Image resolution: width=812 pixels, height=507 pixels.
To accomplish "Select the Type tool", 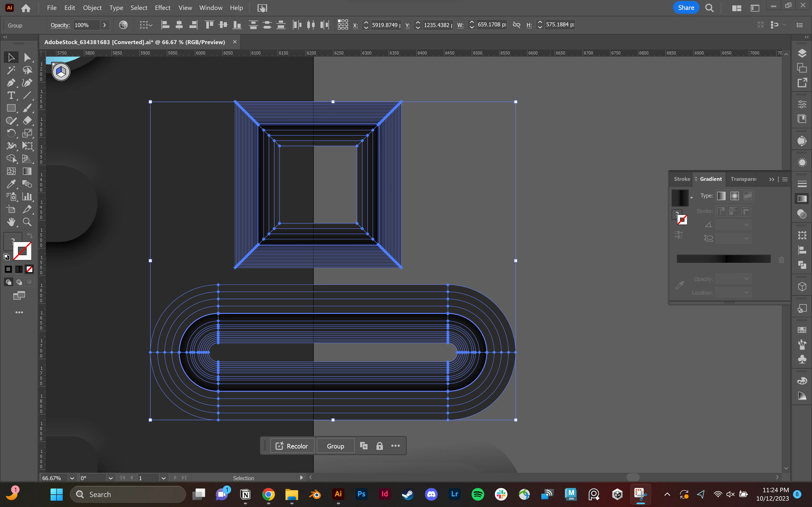I will pos(11,95).
